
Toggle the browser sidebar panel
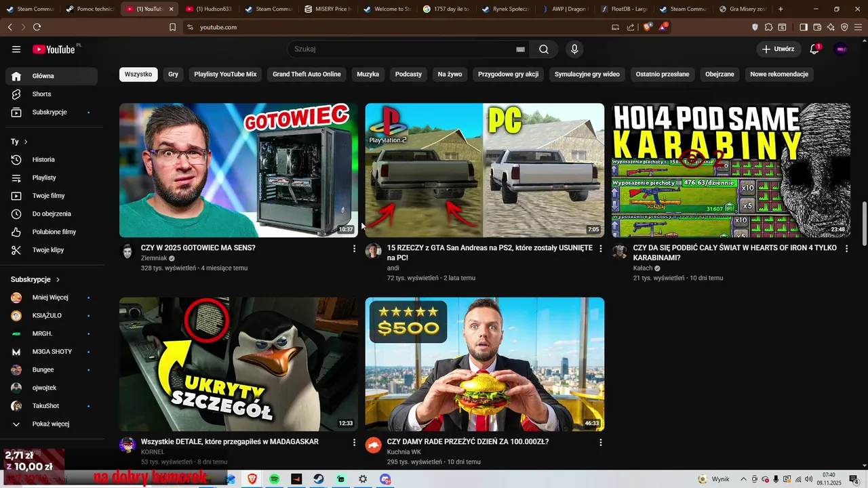(x=804, y=27)
